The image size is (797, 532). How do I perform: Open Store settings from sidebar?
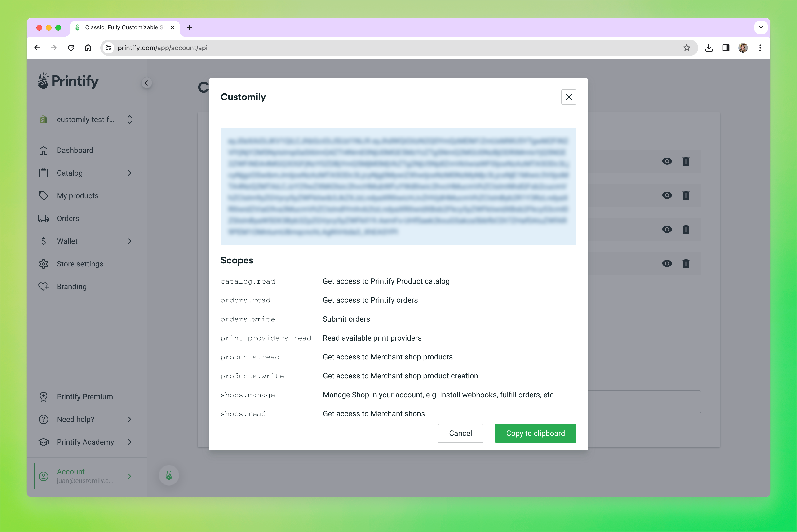pyautogui.click(x=80, y=264)
